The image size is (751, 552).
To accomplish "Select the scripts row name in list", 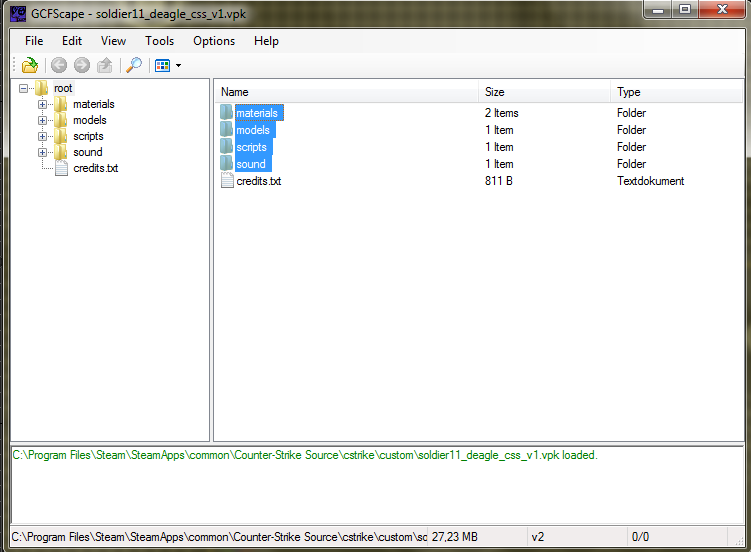I will [x=254, y=147].
